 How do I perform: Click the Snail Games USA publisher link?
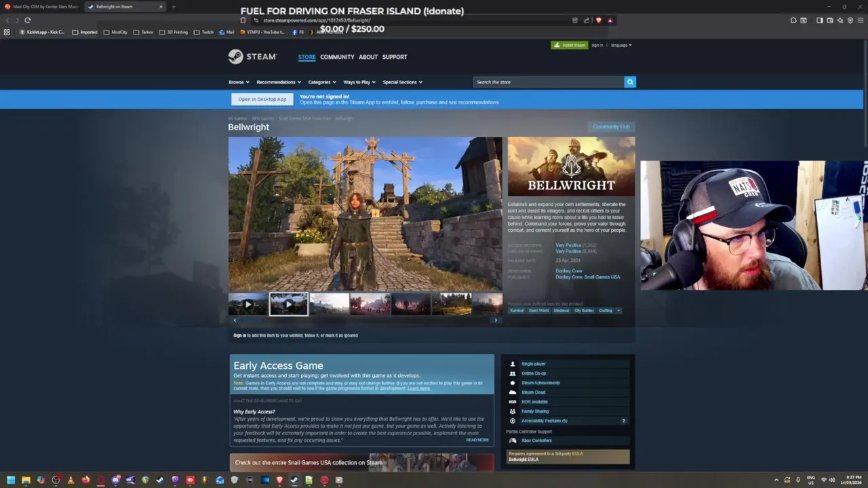604,277
